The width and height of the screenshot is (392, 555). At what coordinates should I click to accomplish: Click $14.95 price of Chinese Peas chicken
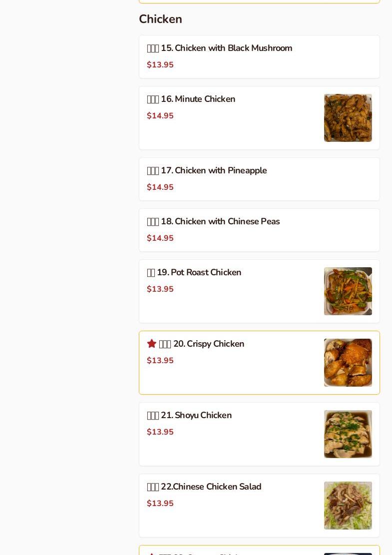point(160,238)
